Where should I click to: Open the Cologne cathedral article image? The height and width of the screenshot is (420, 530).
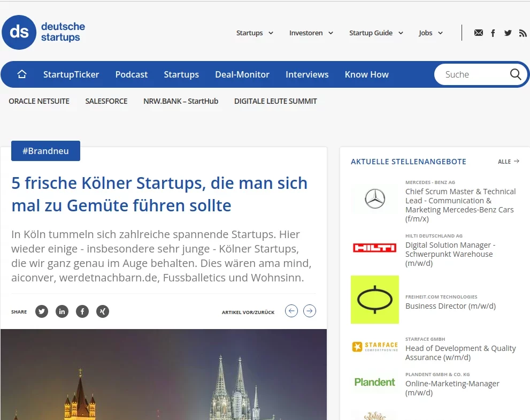pyautogui.click(x=164, y=375)
